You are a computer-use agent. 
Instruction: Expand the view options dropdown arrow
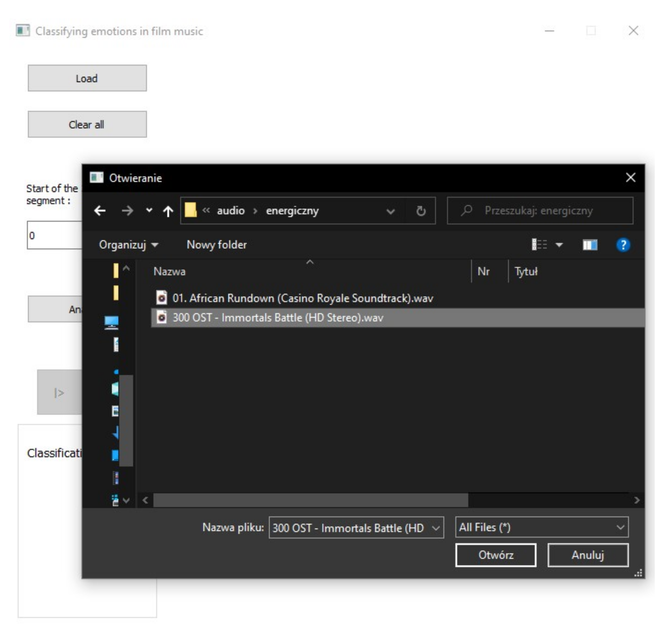(559, 245)
